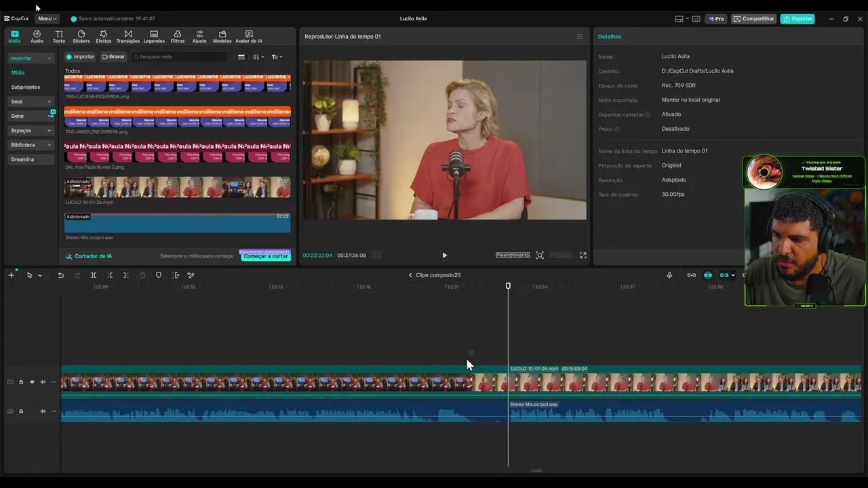Open the Mídia tab
The image size is (868, 488).
pos(14,37)
